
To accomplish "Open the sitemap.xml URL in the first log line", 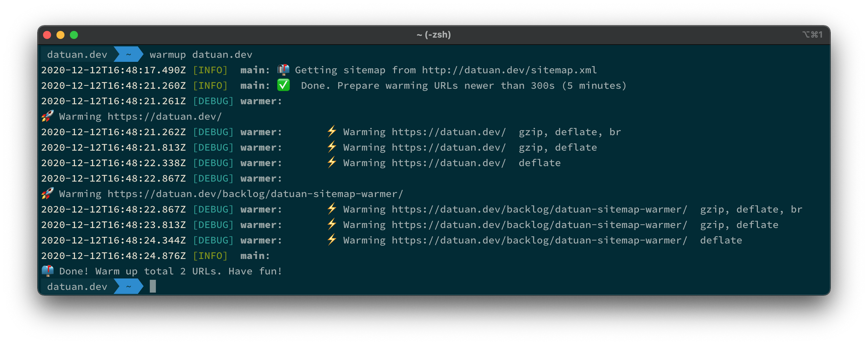I will coord(509,70).
